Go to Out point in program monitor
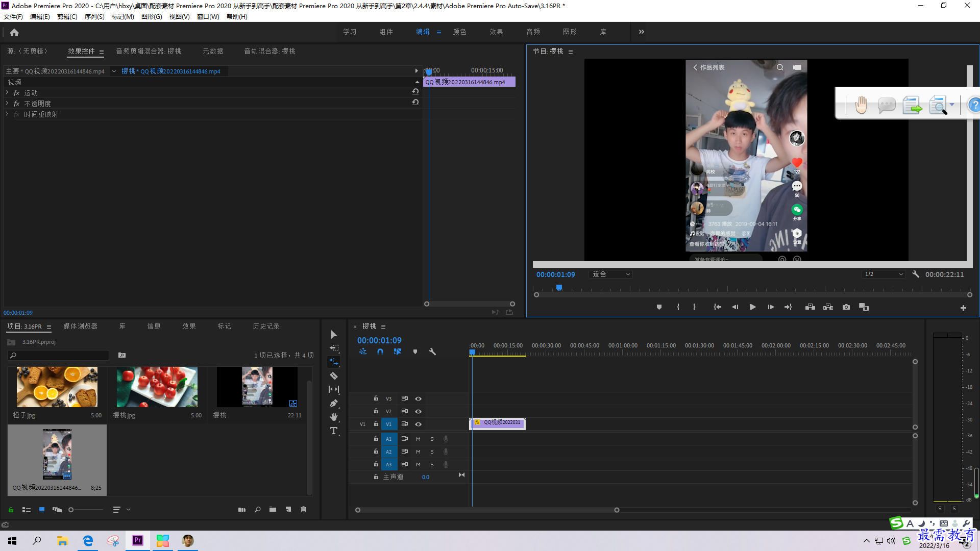The width and height of the screenshot is (980, 551). click(788, 307)
